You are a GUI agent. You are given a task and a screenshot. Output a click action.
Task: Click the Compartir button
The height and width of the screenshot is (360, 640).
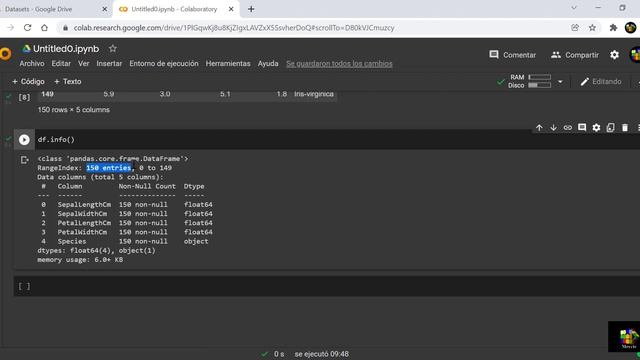click(x=575, y=55)
